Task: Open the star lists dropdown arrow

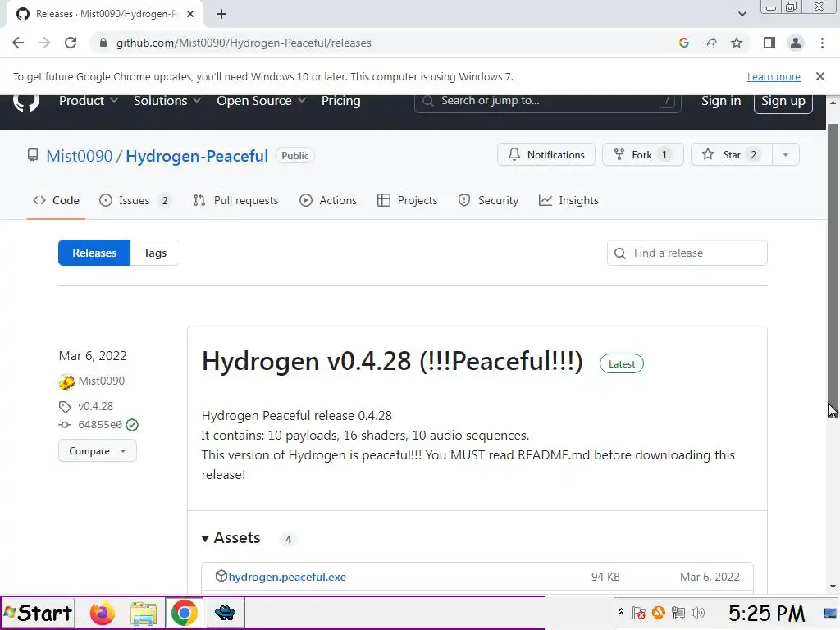Action: [785, 155]
